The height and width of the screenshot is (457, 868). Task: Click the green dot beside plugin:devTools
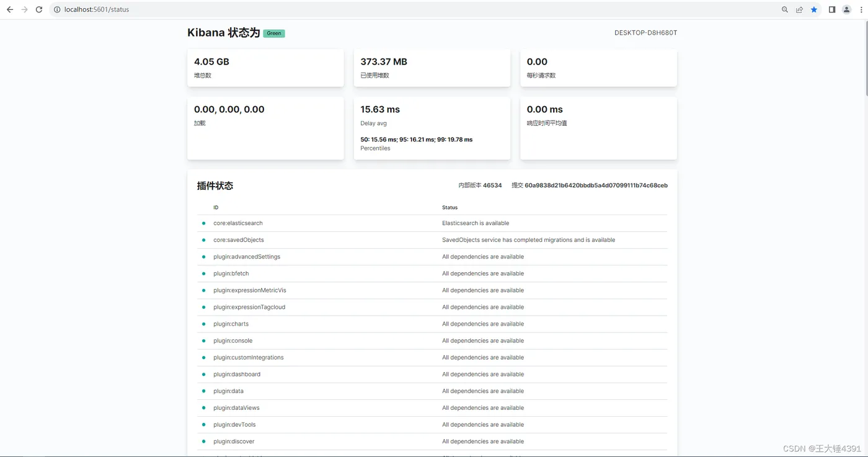coord(203,424)
